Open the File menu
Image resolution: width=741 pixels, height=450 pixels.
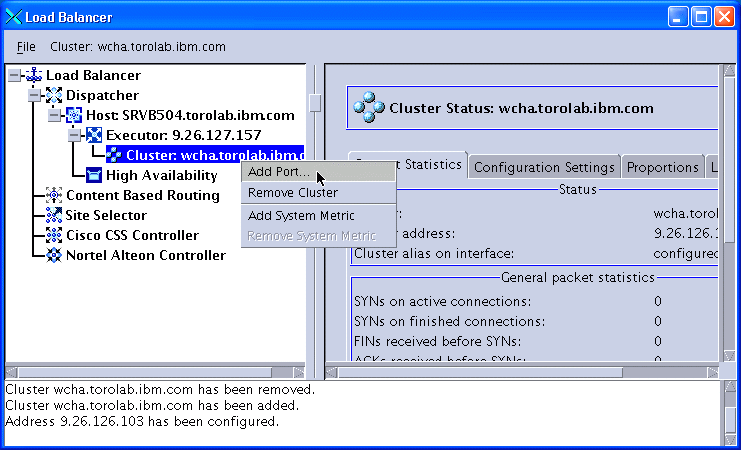click(x=26, y=47)
